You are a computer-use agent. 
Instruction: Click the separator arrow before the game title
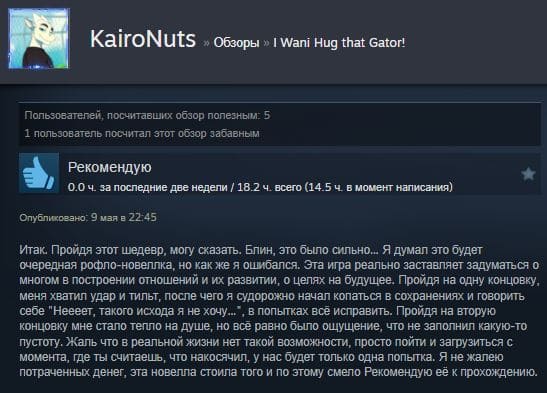[267, 43]
